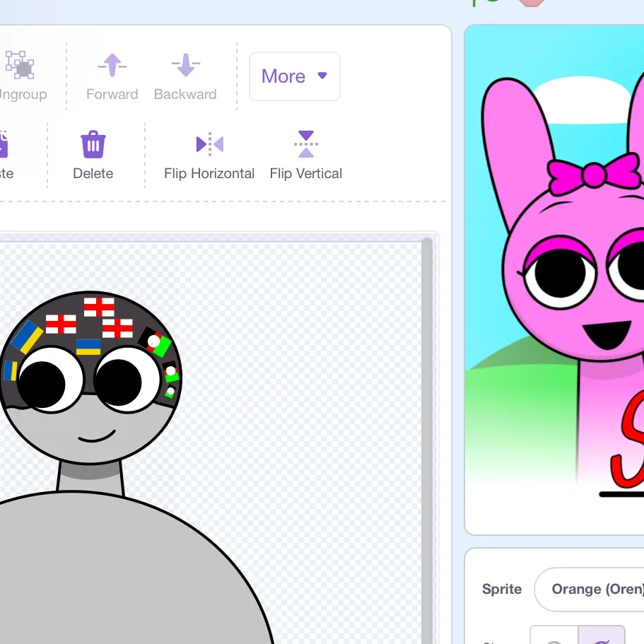The width and height of the screenshot is (644, 644).
Task: Flip the selection horizontally
Action: 209,154
